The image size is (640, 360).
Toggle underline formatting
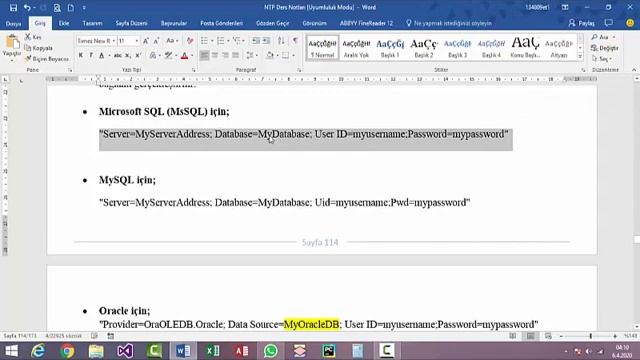tap(102, 55)
